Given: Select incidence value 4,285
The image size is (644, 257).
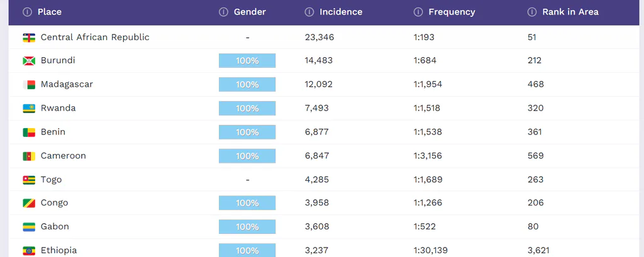Looking at the screenshot, I should point(317,180).
